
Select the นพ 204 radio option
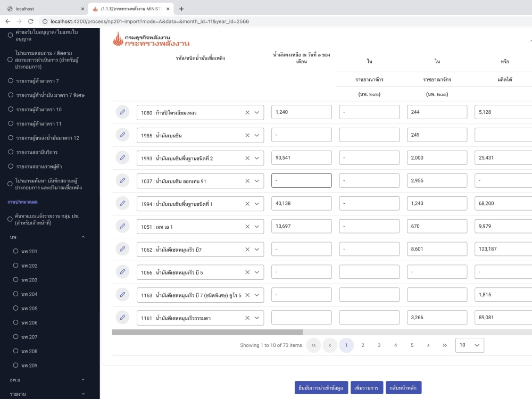point(15,294)
